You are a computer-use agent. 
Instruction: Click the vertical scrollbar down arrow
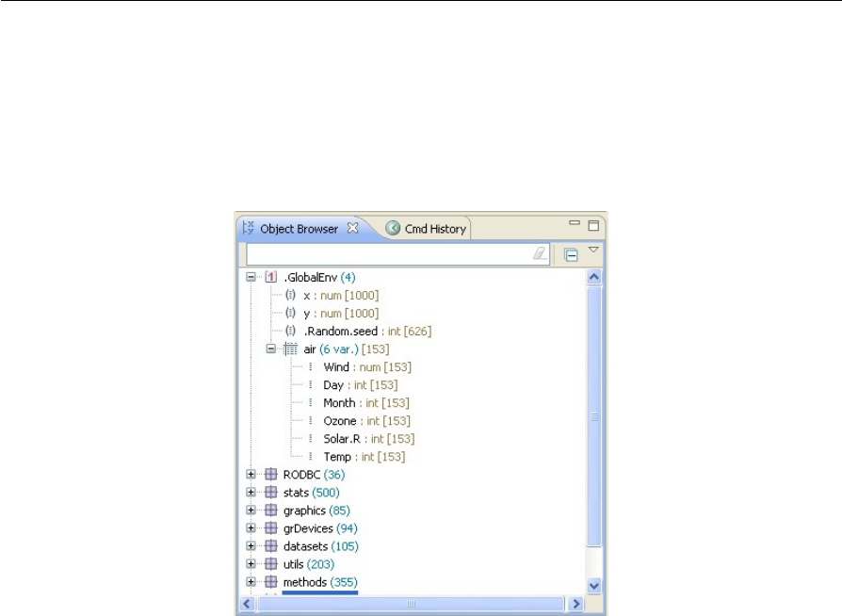(x=594, y=585)
